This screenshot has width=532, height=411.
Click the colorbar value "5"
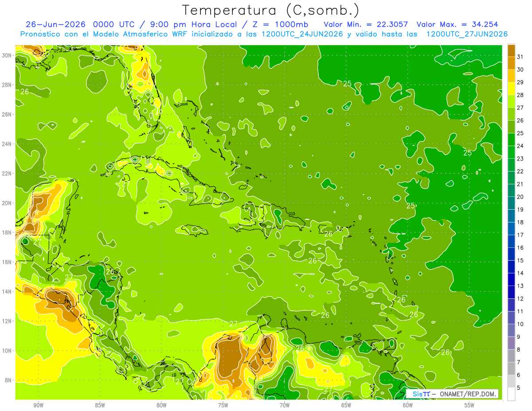(x=519, y=388)
